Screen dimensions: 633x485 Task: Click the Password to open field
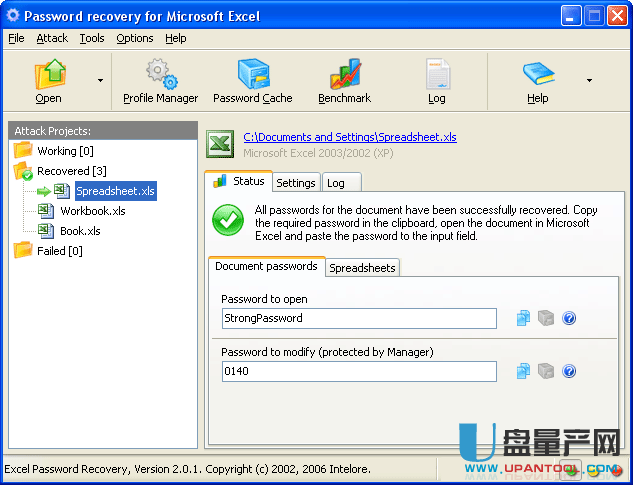pyautogui.click(x=359, y=319)
